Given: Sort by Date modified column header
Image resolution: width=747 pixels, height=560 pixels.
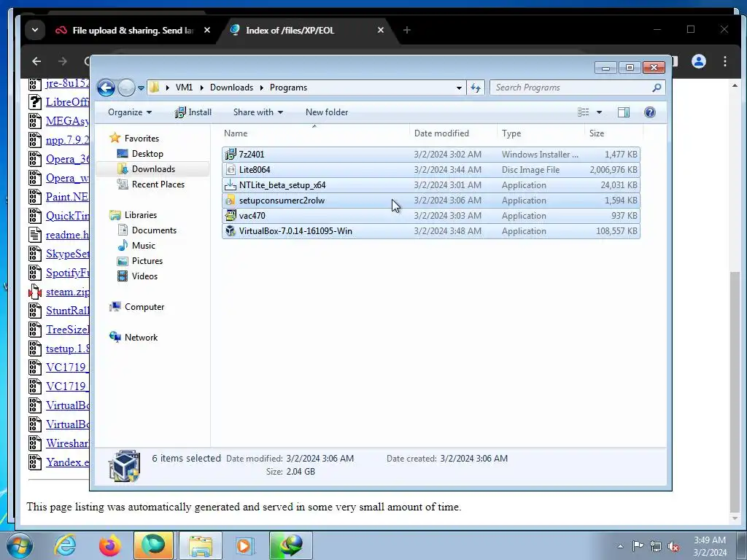Looking at the screenshot, I should 452,133.
